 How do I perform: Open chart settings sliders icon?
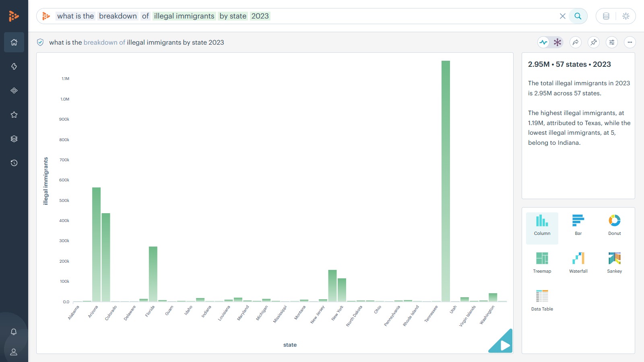[612, 42]
